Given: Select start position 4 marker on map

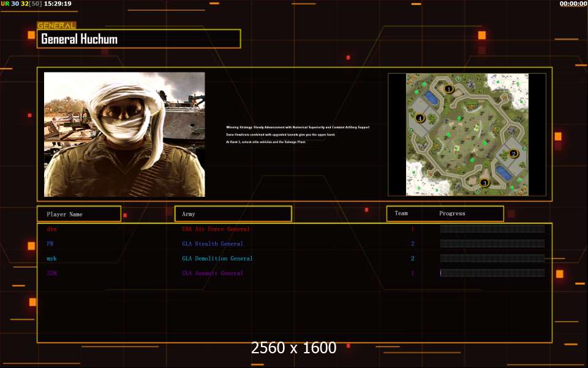Looking at the screenshot, I should click(420, 118).
